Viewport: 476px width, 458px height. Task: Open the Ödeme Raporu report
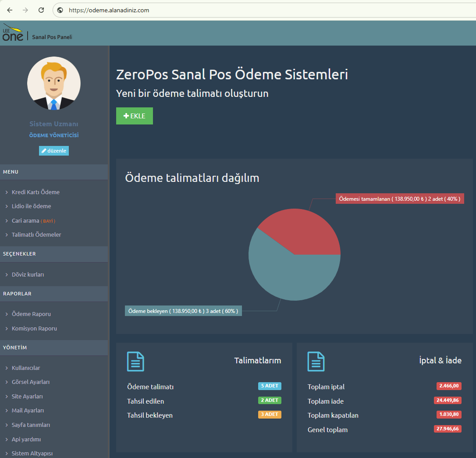coord(31,314)
